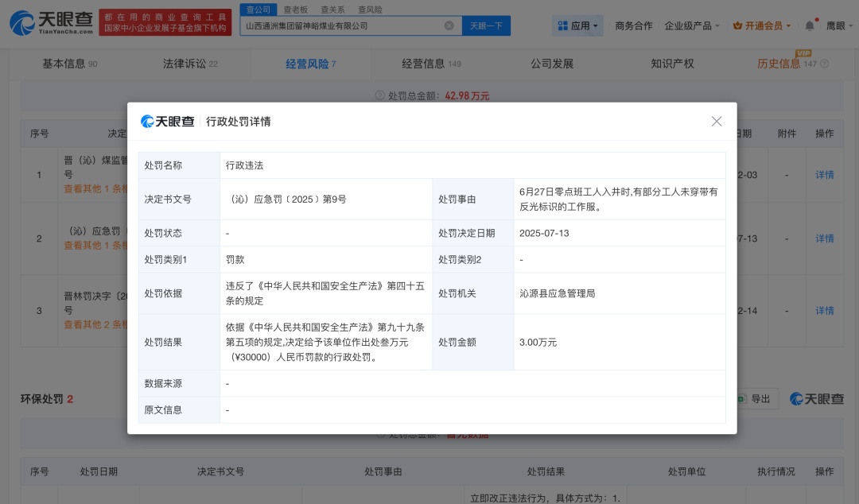Select the decision number （沁）应急罚〔2025〕第9号
Viewport: 859px width, 504px height.
tap(286, 199)
